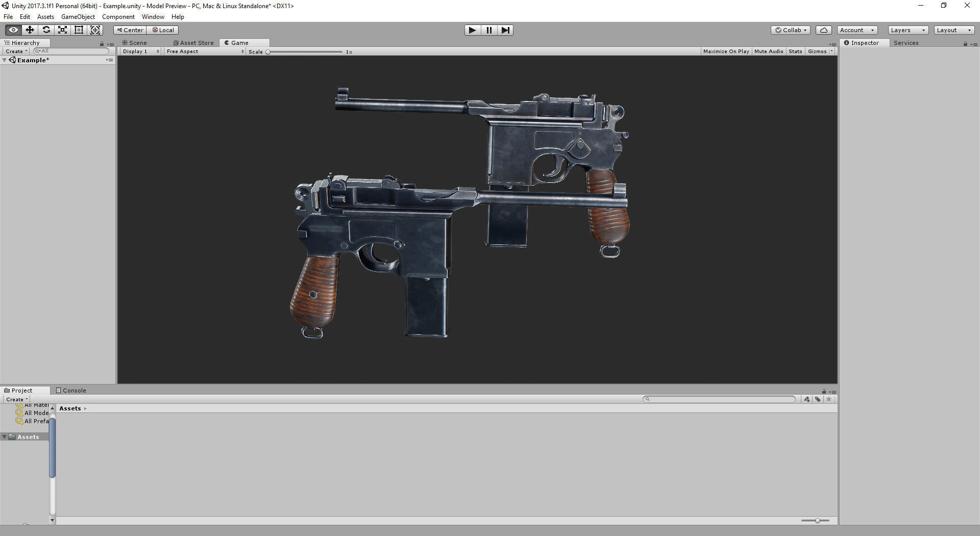980x536 pixels.
Task: Adjust the Project icon size slider
Action: pos(815,521)
